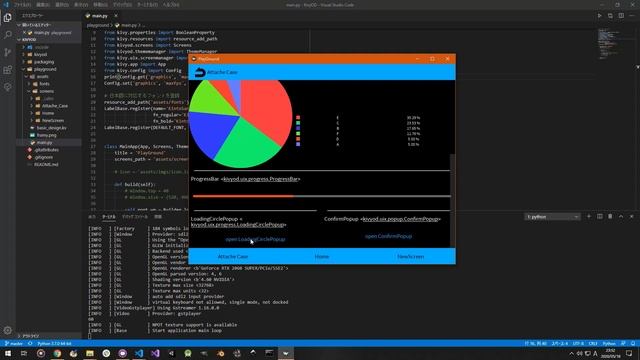Click the blue pie chart legend swatch
Screen dimensions: 640x360
(298, 128)
